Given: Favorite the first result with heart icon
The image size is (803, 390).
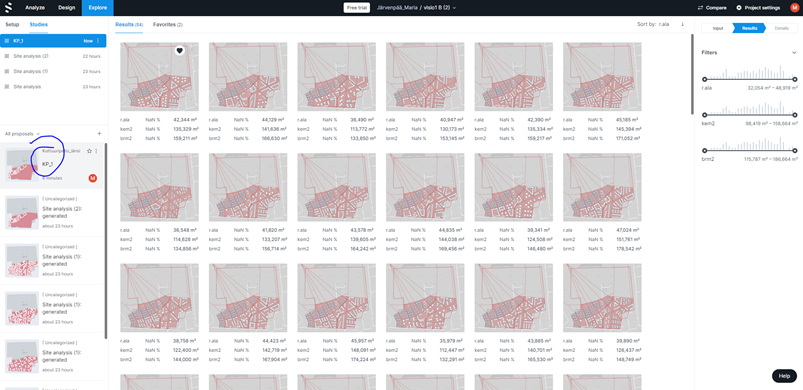Looking at the screenshot, I should (x=179, y=50).
